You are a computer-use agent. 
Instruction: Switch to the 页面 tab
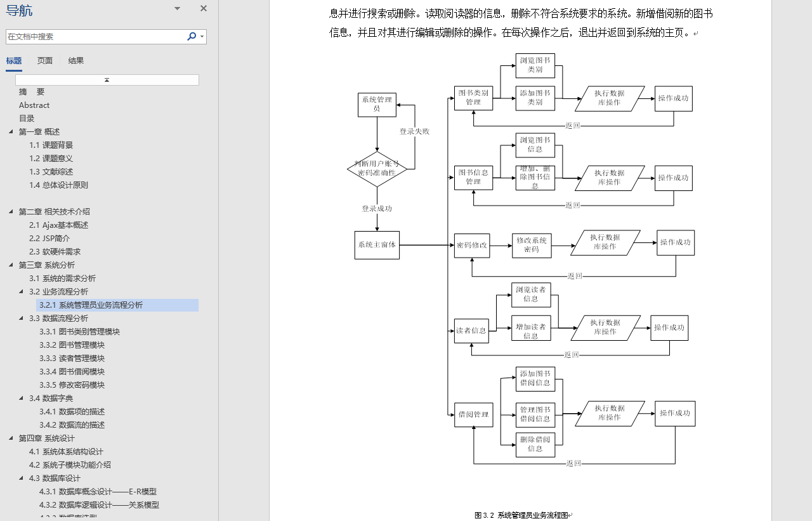pos(44,60)
